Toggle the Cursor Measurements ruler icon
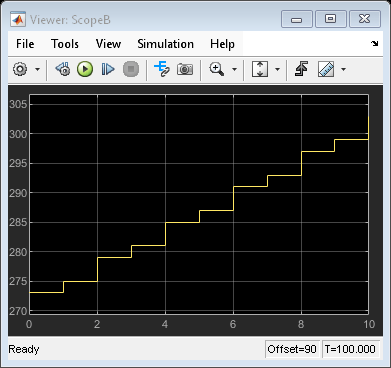391x368 pixels. [326, 69]
